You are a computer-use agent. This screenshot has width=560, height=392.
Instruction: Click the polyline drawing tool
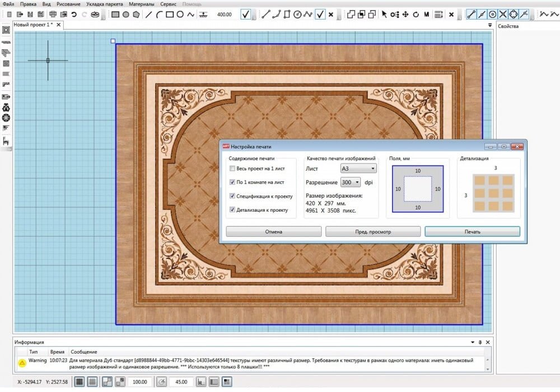coord(191,15)
